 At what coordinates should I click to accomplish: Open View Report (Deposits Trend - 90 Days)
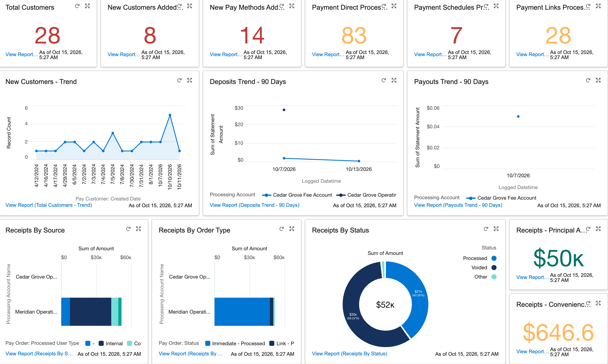click(254, 205)
